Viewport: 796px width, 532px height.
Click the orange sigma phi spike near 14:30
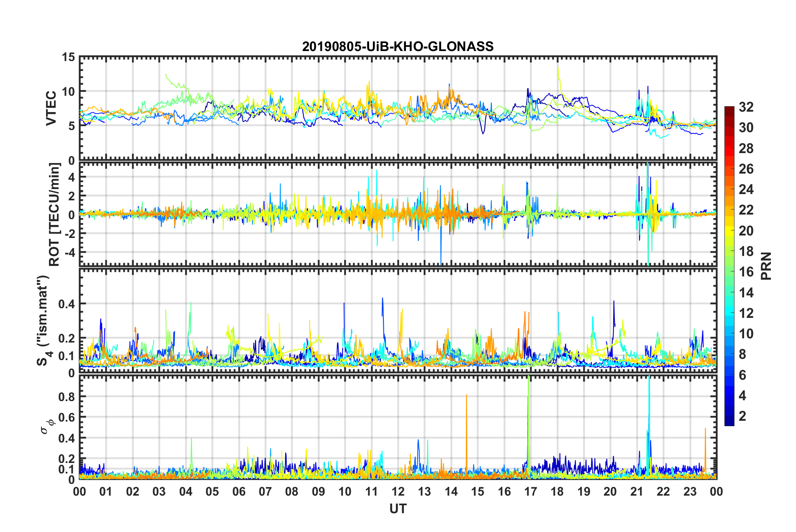[x=466, y=435]
